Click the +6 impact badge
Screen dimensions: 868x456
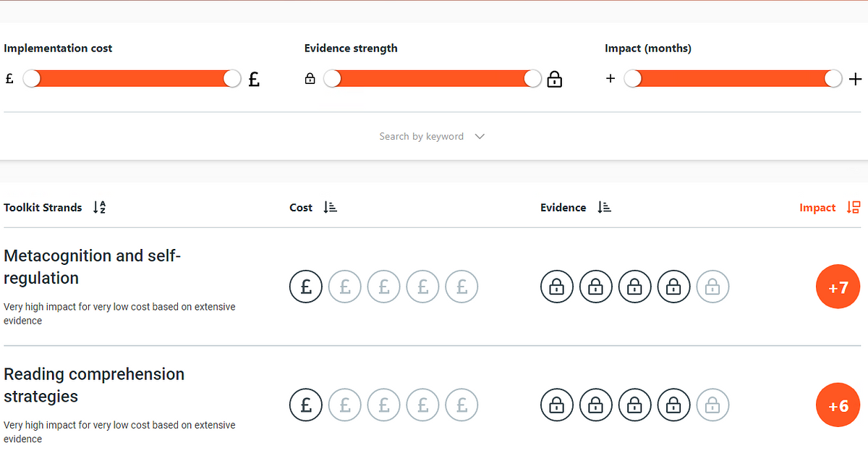[x=838, y=406]
